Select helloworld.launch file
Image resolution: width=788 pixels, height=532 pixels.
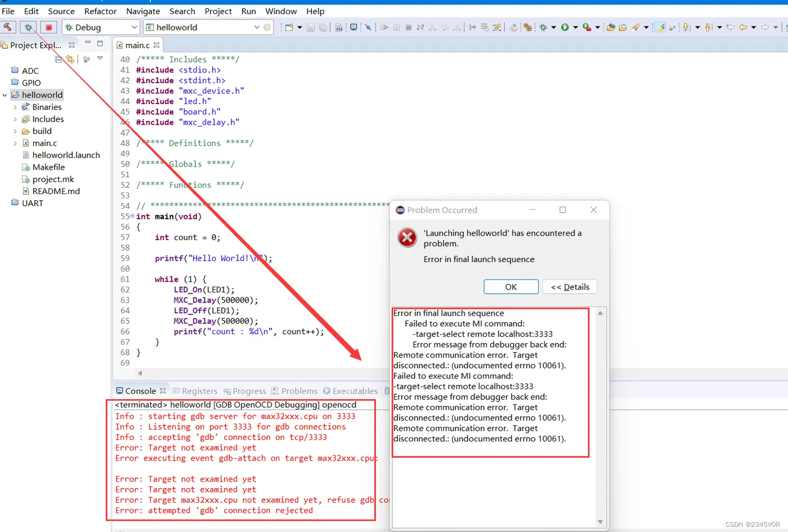pos(66,155)
